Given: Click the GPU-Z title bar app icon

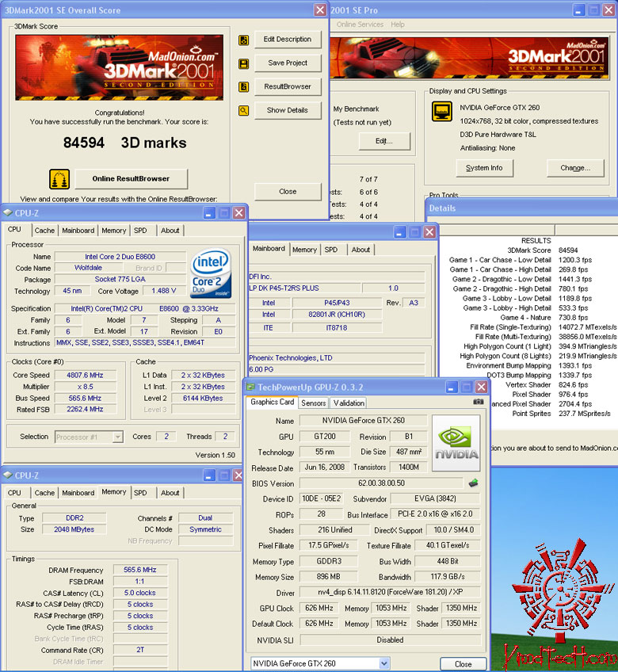Looking at the screenshot, I should click(x=250, y=387).
